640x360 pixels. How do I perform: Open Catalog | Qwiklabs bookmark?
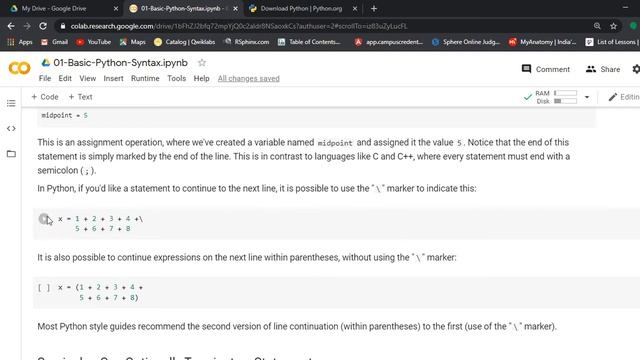pyautogui.click(x=184, y=42)
